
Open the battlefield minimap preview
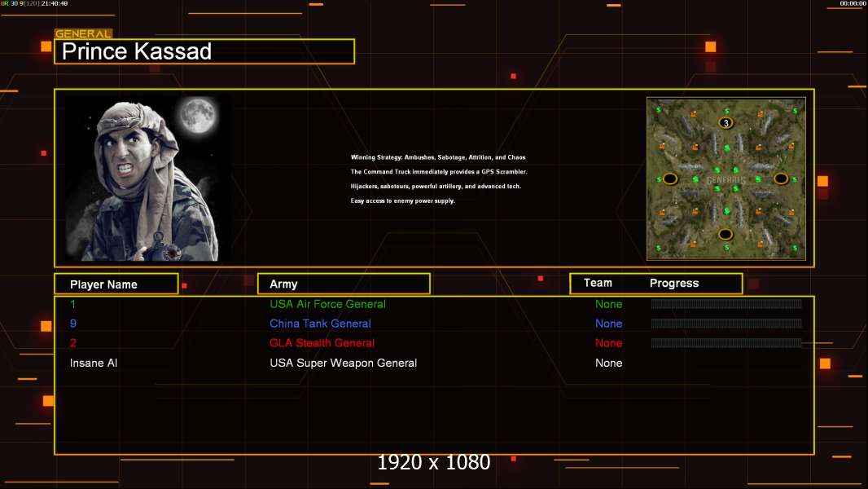[726, 178]
